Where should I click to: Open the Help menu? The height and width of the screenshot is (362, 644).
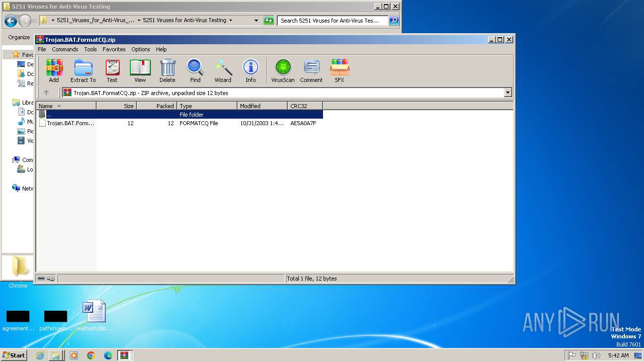pos(161,49)
